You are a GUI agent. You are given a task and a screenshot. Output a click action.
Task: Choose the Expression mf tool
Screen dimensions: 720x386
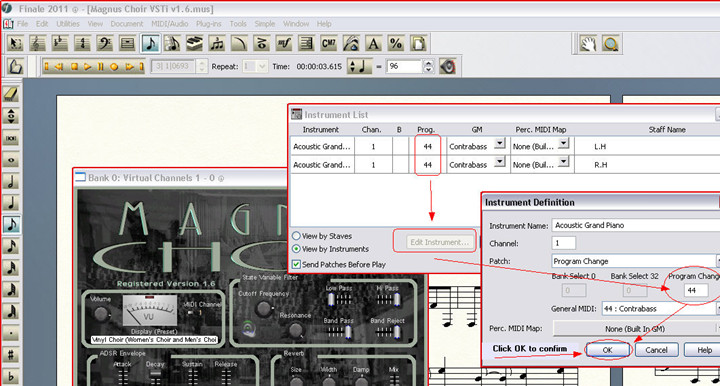click(x=284, y=44)
